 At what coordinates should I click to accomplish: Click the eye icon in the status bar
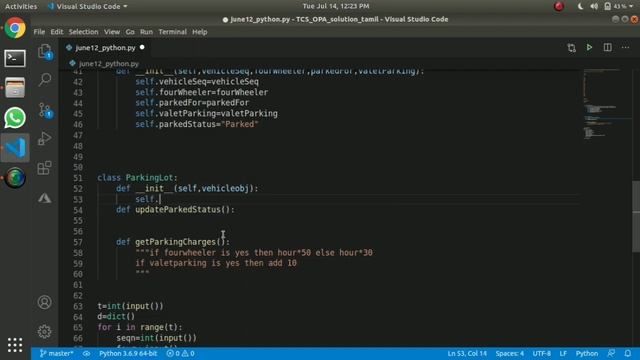87,353
